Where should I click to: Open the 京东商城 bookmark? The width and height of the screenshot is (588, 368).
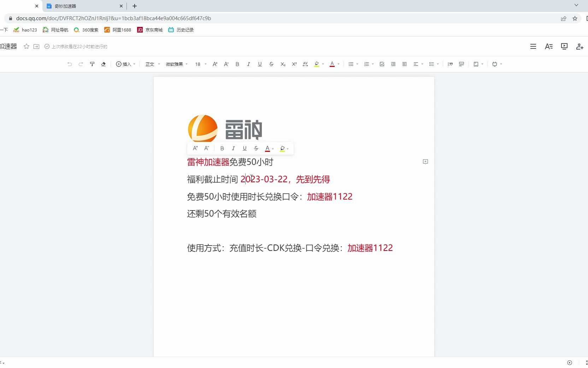(x=150, y=30)
